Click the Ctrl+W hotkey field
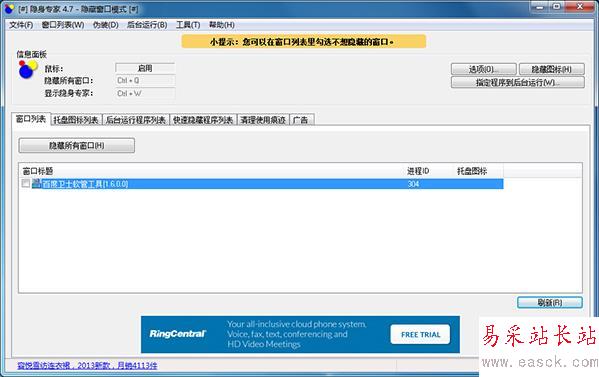 (x=145, y=93)
